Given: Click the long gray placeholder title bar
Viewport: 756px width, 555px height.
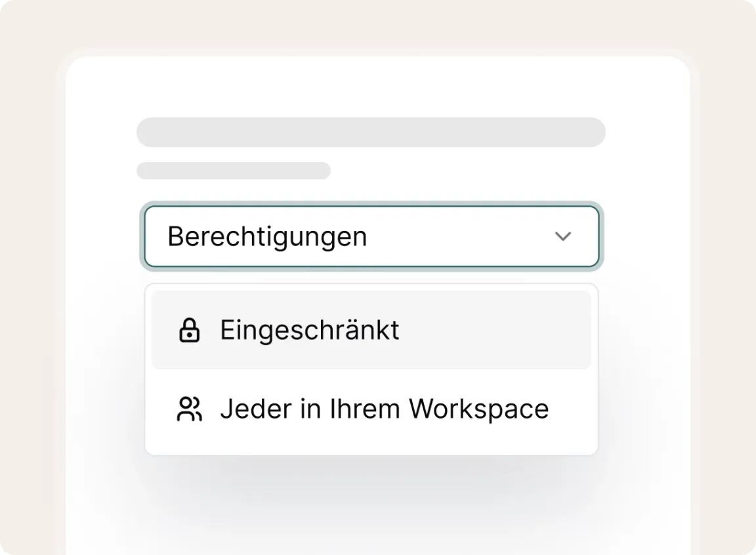Looking at the screenshot, I should pos(371,133).
